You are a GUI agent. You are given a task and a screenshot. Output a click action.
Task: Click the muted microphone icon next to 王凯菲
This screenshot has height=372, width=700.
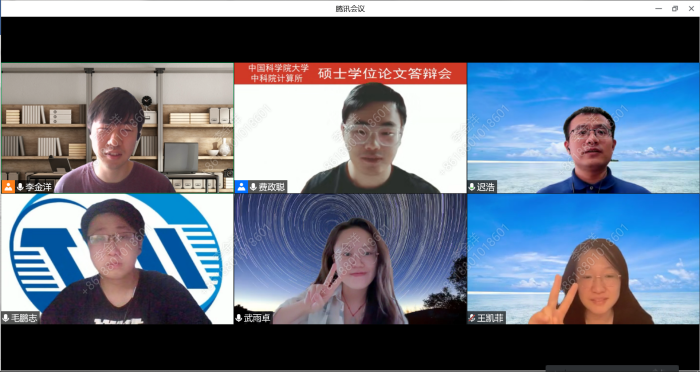(472, 318)
